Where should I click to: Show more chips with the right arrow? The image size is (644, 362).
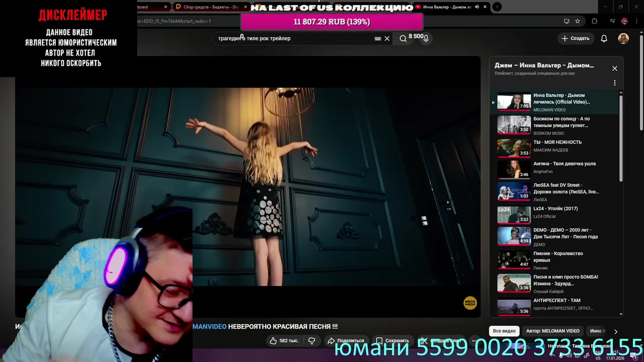(x=615, y=331)
